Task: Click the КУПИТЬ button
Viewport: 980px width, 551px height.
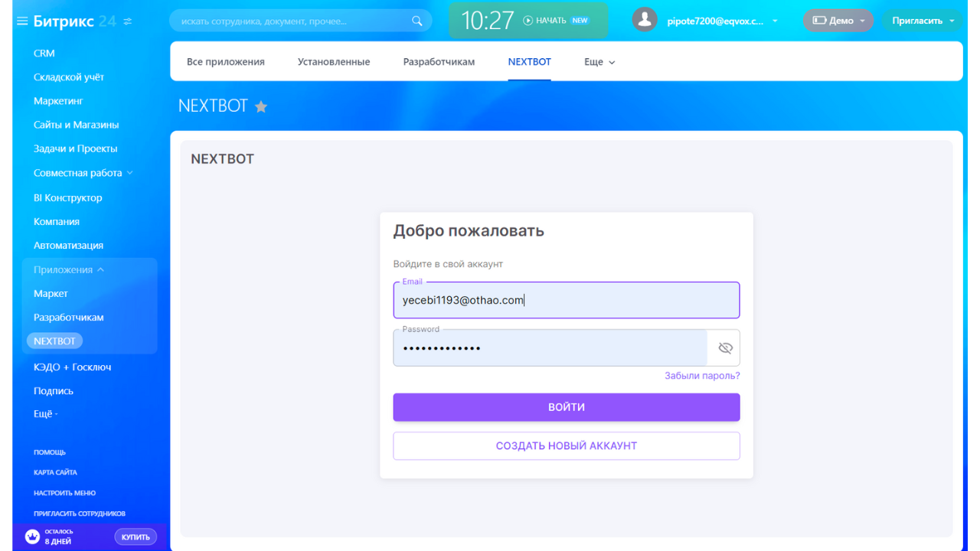Action: [x=136, y=537]
